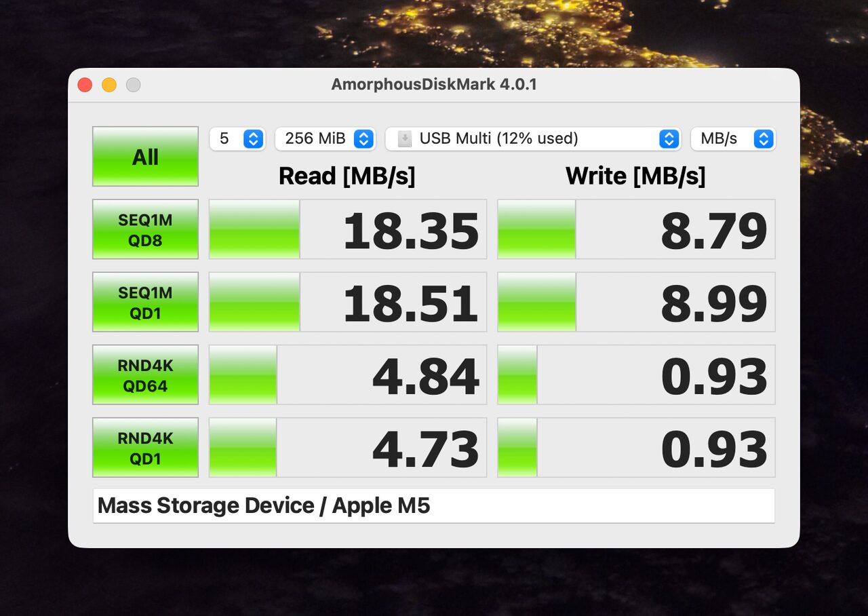
Task: Select the RND4K QD64 write value 0.93
Action: [x=714, y=377]
